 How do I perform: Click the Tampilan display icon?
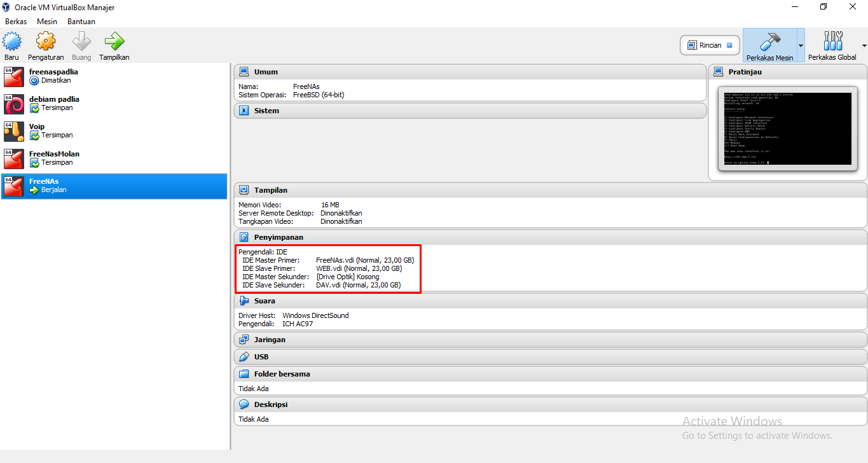pos(244,190)
